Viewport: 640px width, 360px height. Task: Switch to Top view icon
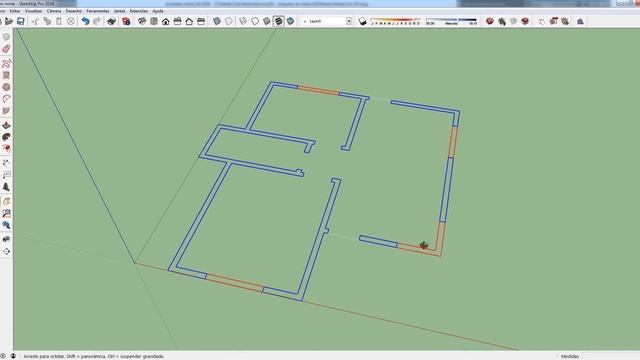[x=154, y=21]
